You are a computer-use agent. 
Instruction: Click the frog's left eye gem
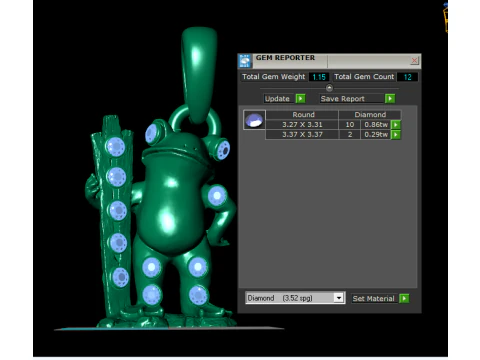[x=152, y=133]
